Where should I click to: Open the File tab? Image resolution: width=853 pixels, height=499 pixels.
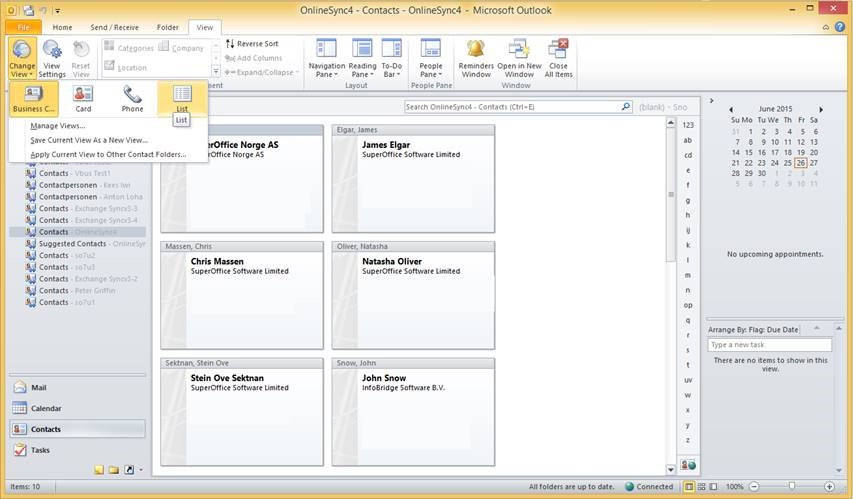pos(23,27)
